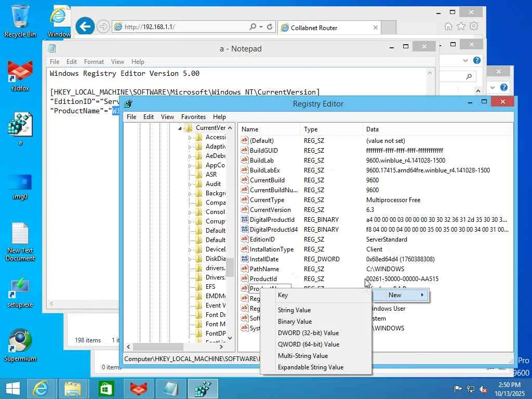Select the Collabnet Router browser tab
The image size is (532, 399).
[326, 28]
